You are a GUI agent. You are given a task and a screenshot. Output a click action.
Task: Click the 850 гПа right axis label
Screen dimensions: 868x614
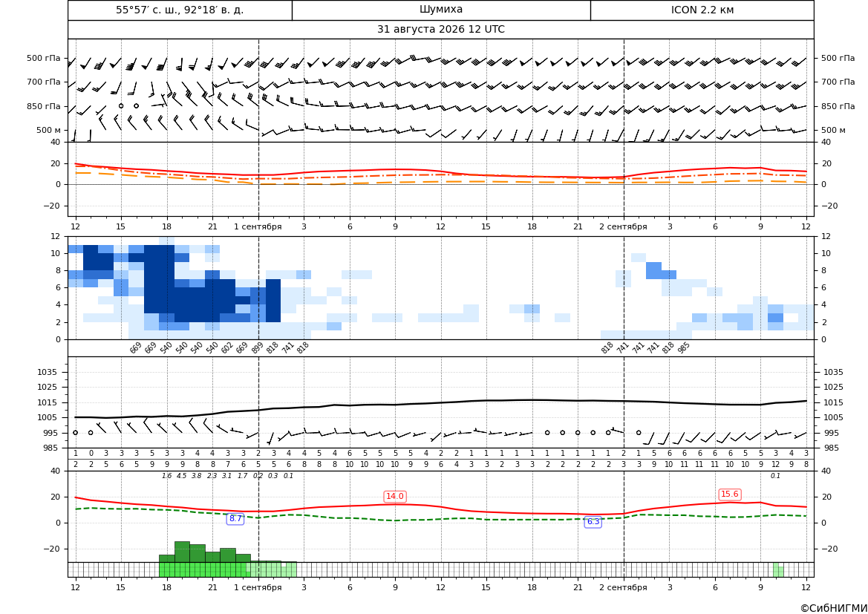(x=838, y=106)
